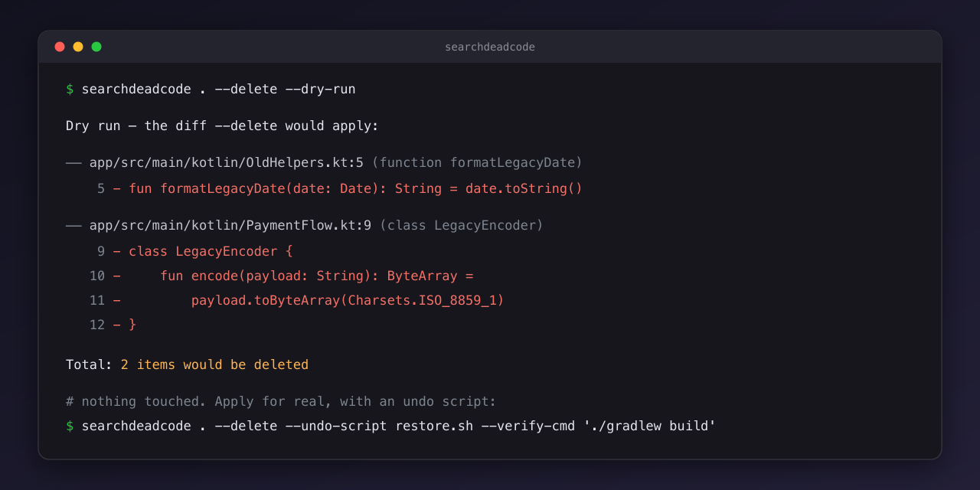980x490 pixels.
Task: Click the '(class LegacyEncoder)' annotation
Action: (461, 225)
